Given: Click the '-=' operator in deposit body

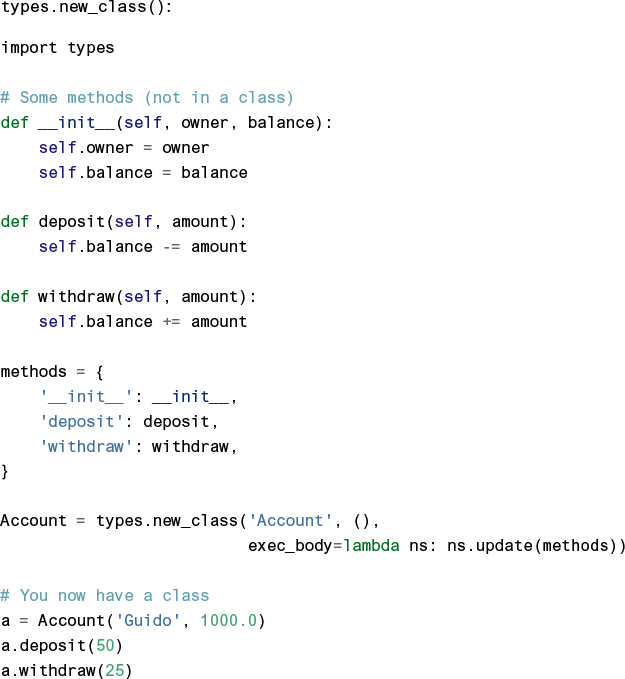Looking at the screenshot, I should point(171,246).
